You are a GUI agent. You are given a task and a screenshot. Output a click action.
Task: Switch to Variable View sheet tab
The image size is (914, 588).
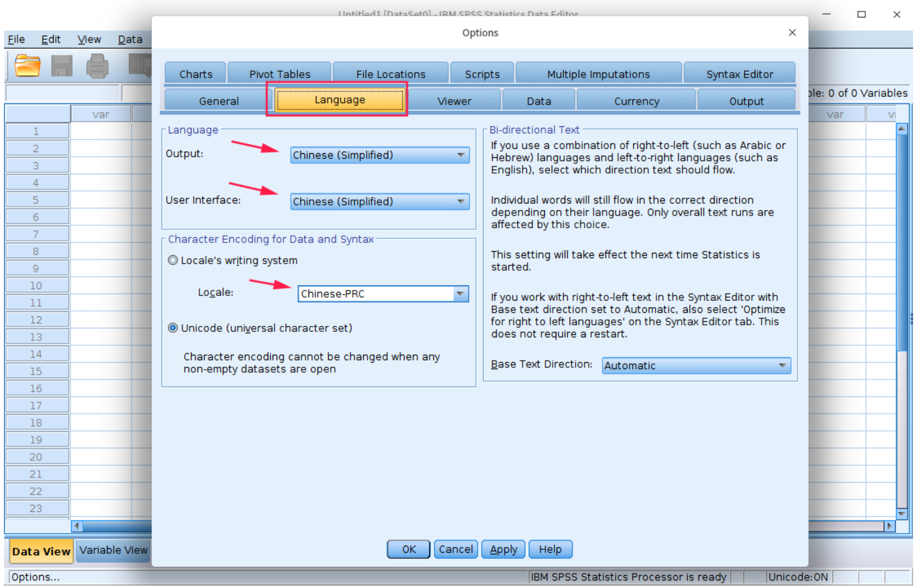pyautogui.click(x=113, y=550)
